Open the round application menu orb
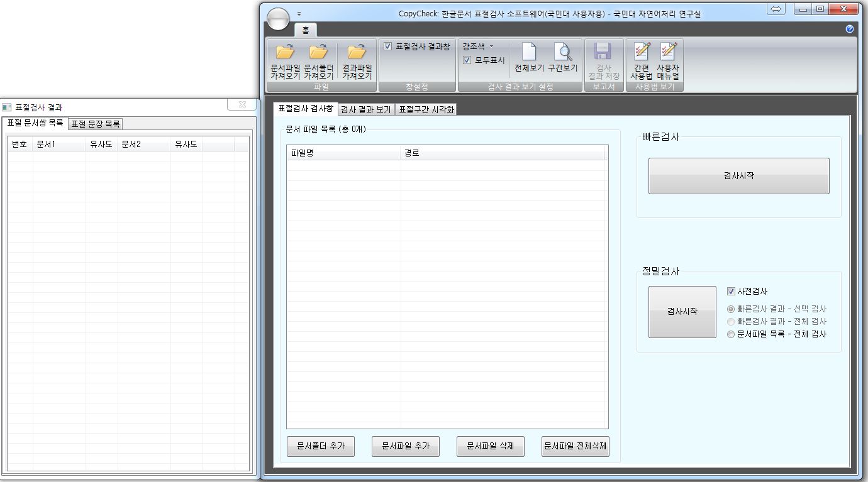This screenshot has width=868, height=482. [278, 19]
